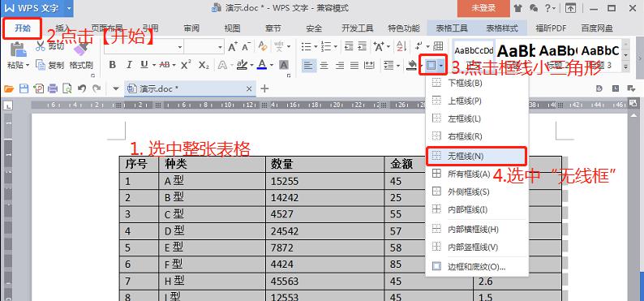
Task: Click the print quick-access icon
Action: [x=53, y=88]
